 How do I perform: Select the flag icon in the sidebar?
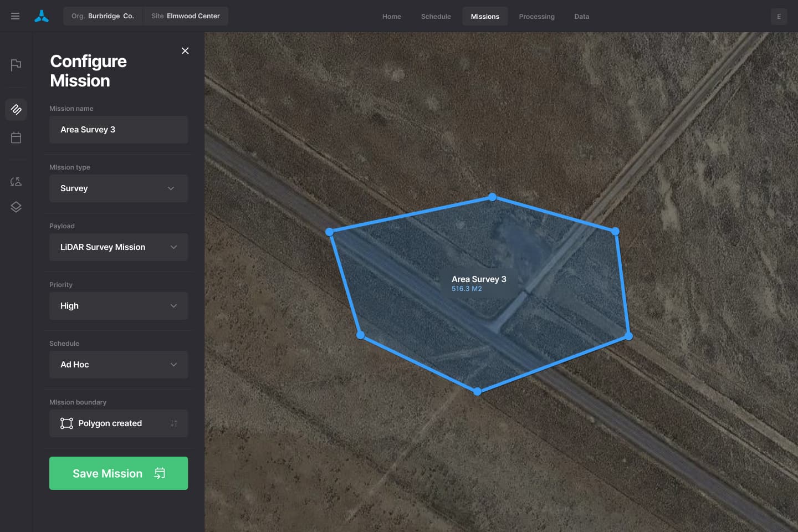coord(16,65)
